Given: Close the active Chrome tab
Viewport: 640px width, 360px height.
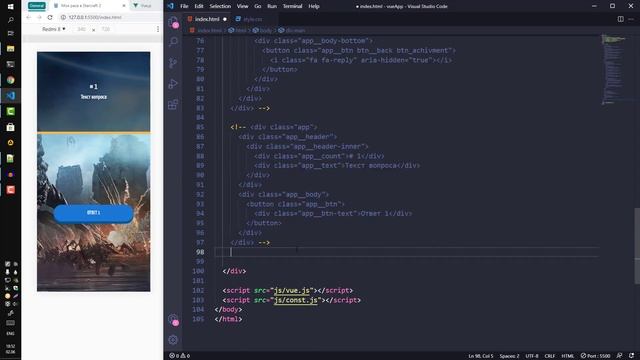Looking at the screenshot, I should coord(124,6).
